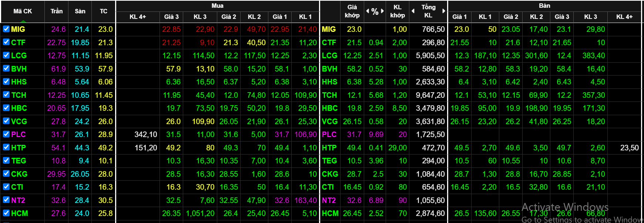The image size is (644, 223).
Task: Uncheck the MIG stock checkbox
Action: [x=6, y=29]
